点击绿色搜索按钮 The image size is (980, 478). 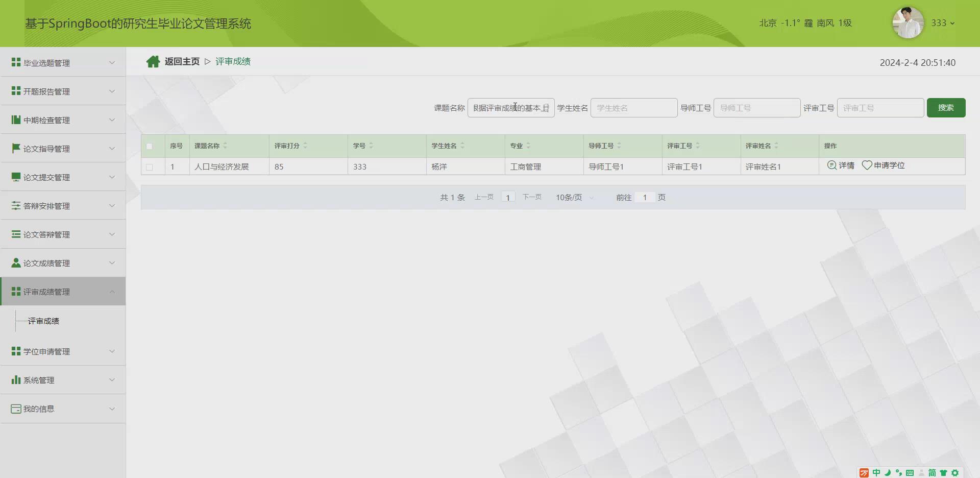pyautogui.click(x=946, y=108)
